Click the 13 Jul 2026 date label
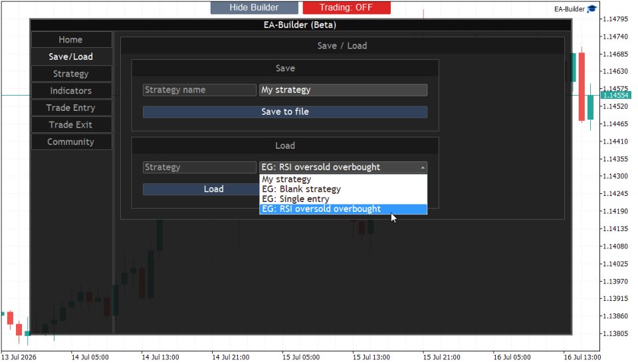The width and height of the screenshot is (638, 364). [x=19, y=357]
